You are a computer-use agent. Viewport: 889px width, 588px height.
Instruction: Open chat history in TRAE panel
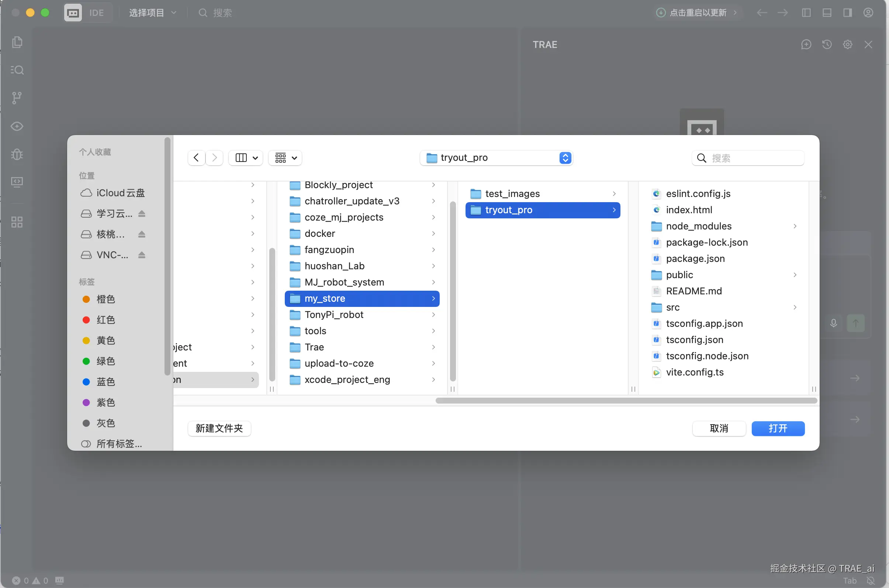827,45
